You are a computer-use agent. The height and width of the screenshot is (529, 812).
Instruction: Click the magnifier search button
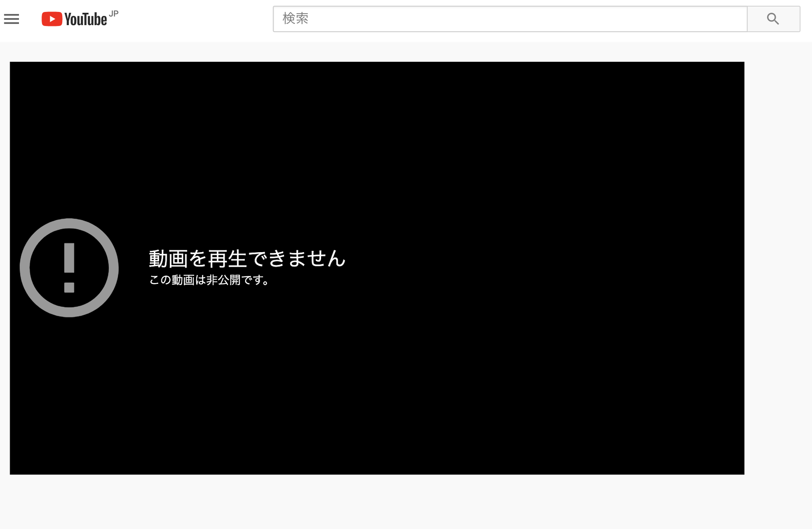(773, 19)
